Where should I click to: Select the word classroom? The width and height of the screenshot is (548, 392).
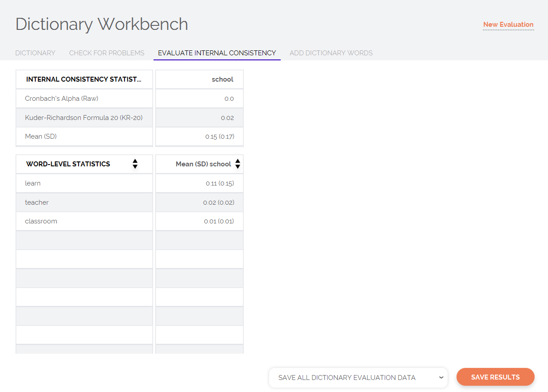click(x=41, y=221)
